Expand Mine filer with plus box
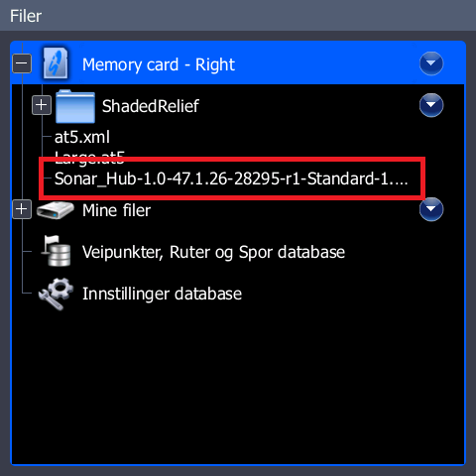The width and height of the screenshot is (476, 476). (x=22, y=209)
